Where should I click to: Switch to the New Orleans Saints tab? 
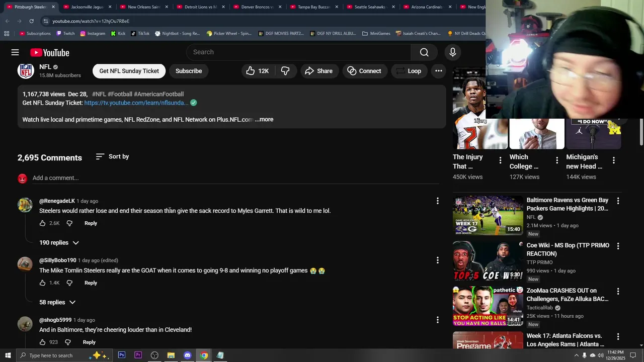coord(143,7)
